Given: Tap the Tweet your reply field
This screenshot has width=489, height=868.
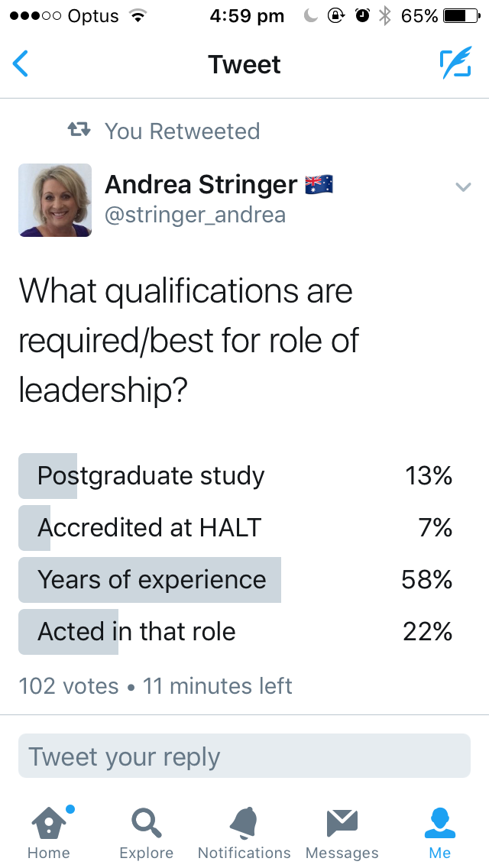Looking at the screenshot, I should pos(244,756).
